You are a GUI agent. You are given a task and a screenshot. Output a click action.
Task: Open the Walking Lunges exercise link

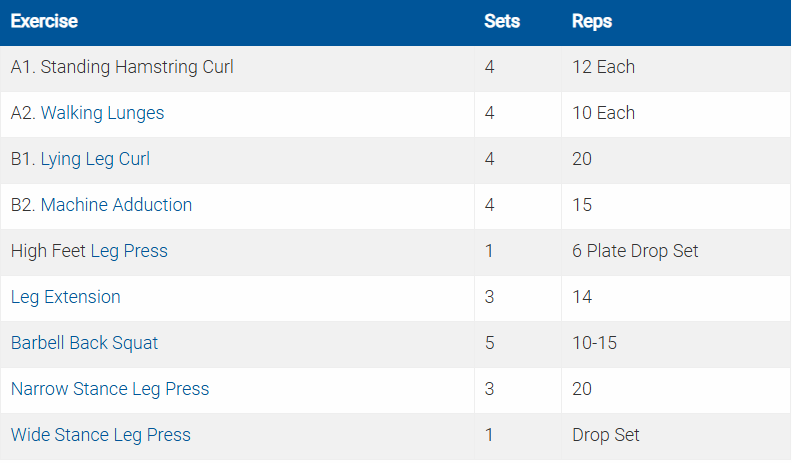102,113
